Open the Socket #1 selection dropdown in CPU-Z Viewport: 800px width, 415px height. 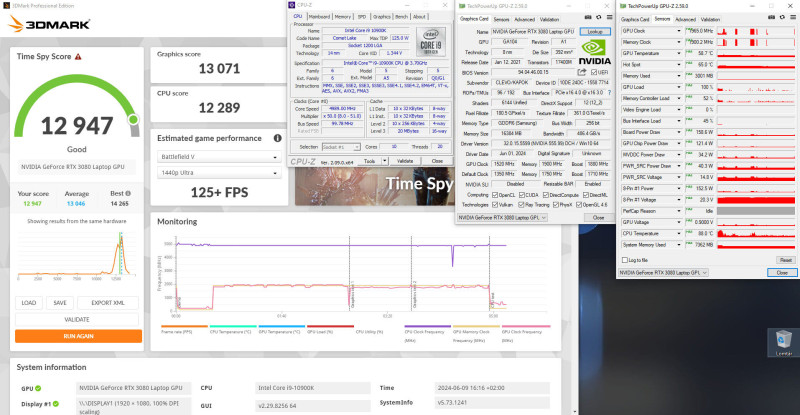click(341, 147)
